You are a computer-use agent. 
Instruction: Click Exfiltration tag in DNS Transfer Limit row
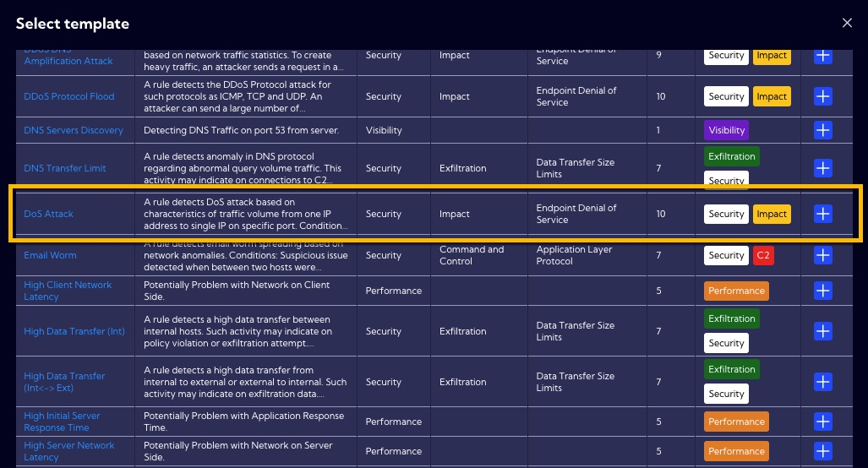point(732,156)
